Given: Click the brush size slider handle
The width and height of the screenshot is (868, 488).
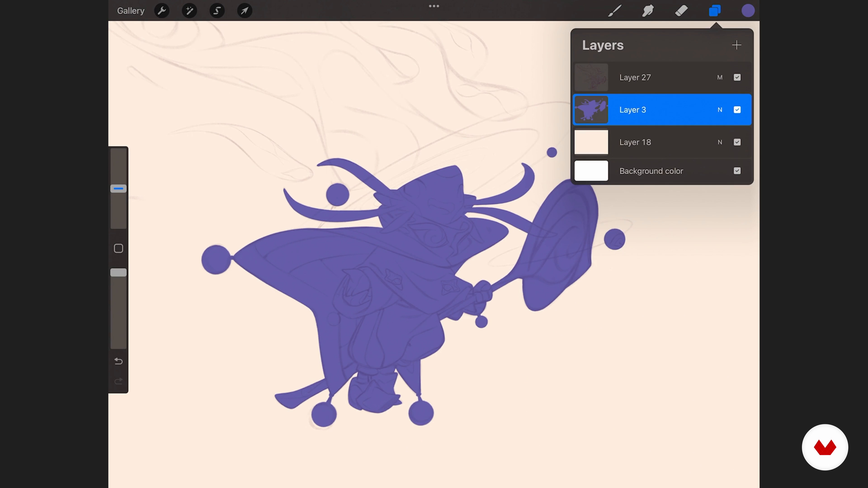Looking at the screenshot, I should tap(118, 189).
